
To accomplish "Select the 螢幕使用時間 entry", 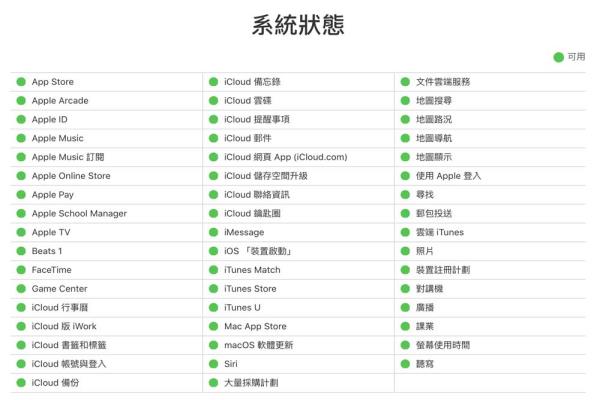I will click(443, 345).
